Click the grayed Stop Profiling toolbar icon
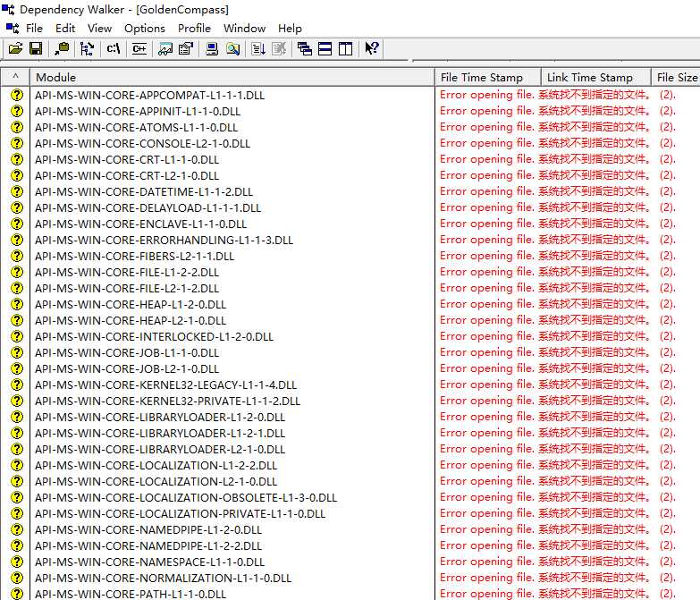This screenshot has height=600, width=700. (279, 48)
